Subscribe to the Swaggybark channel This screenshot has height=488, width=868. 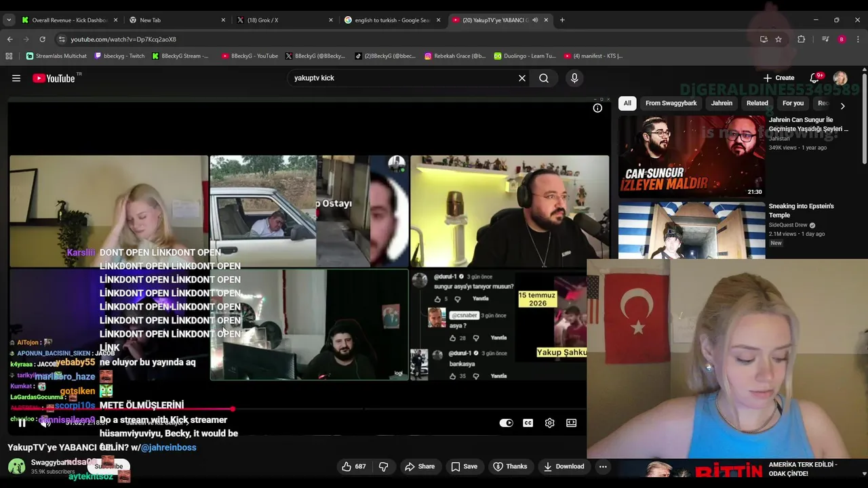[x=108, y=466]
